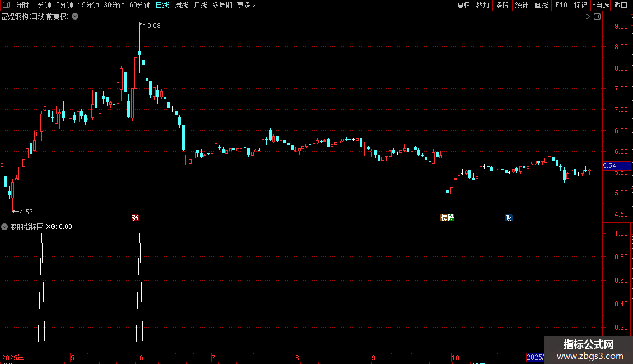The height and width of the screenshot is (364, 633).
Task: Select the 1分钟 period
Action: [x=43, y=5]
